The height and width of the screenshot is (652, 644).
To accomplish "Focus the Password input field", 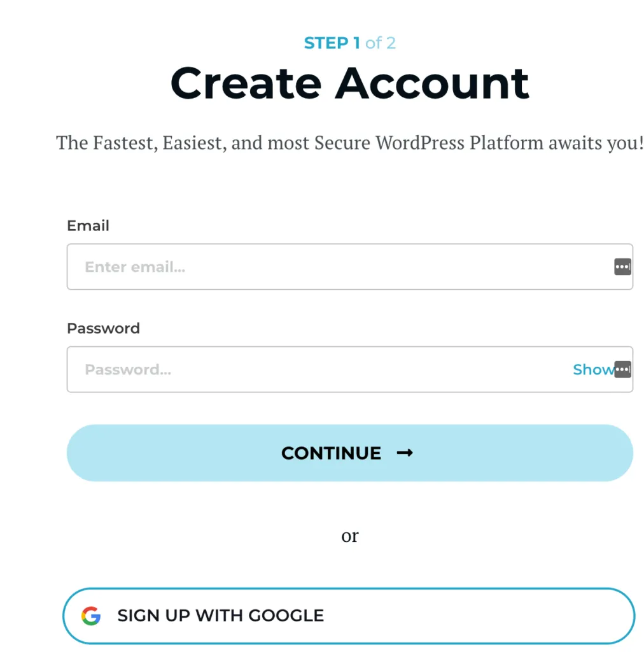I will pos(286,369).
